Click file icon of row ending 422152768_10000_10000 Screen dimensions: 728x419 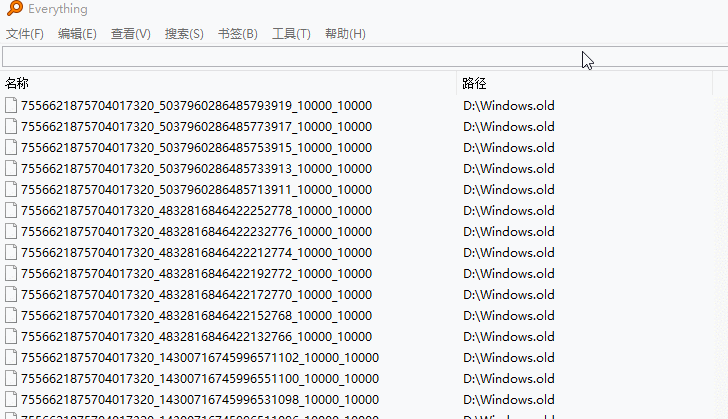(11, 315)
